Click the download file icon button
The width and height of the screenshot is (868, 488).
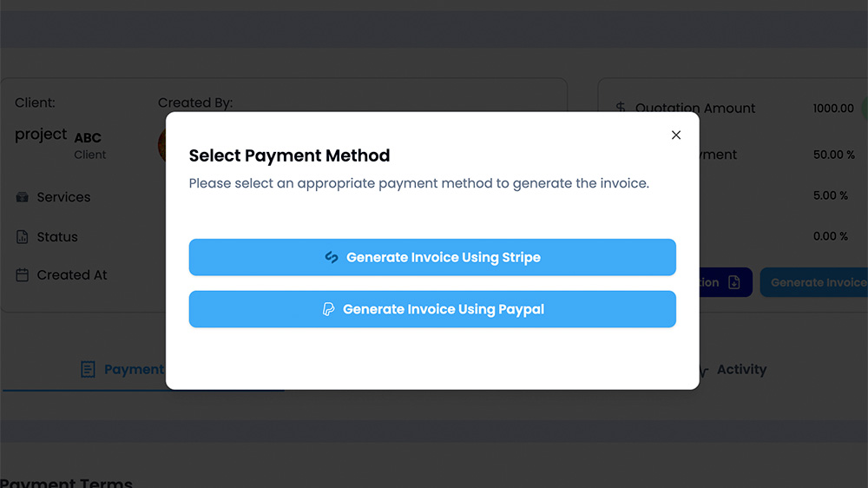[x=734, y=282]
